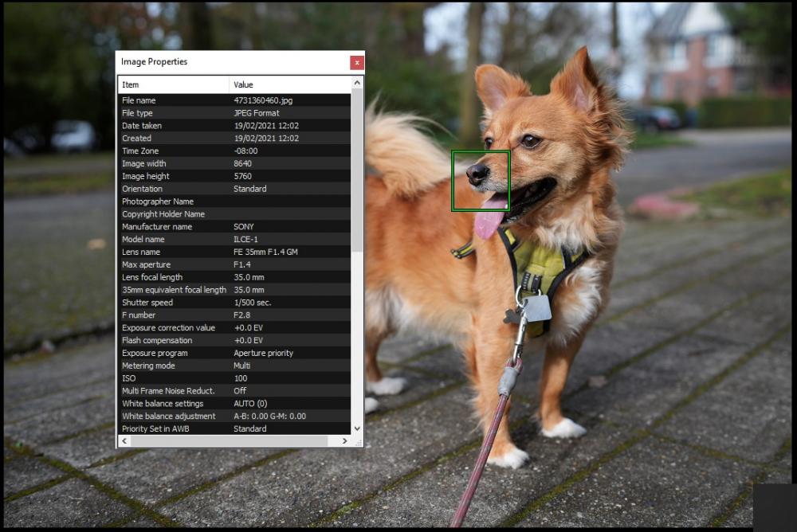Select F number value F2.8
The image size is (797, 532).
(242, 315)
